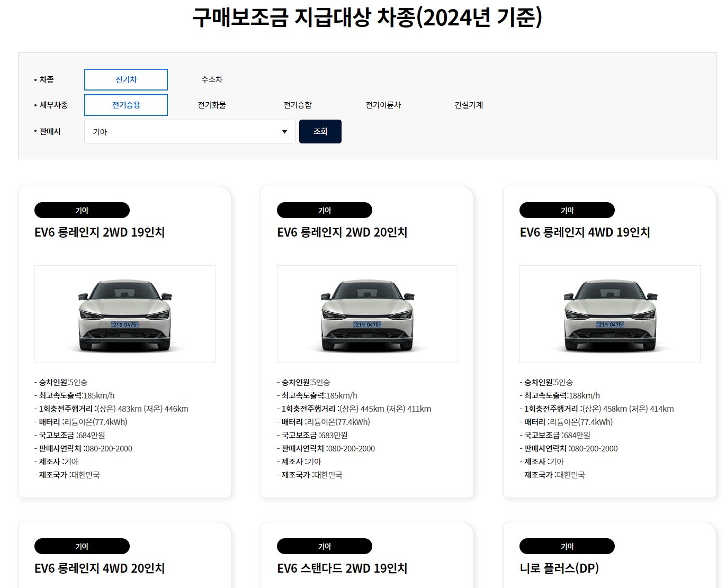Click the 기아 badge on EV6 롱레인지 2WD 19인치
This screenshot has width=726, height=588.
point(82,210)
